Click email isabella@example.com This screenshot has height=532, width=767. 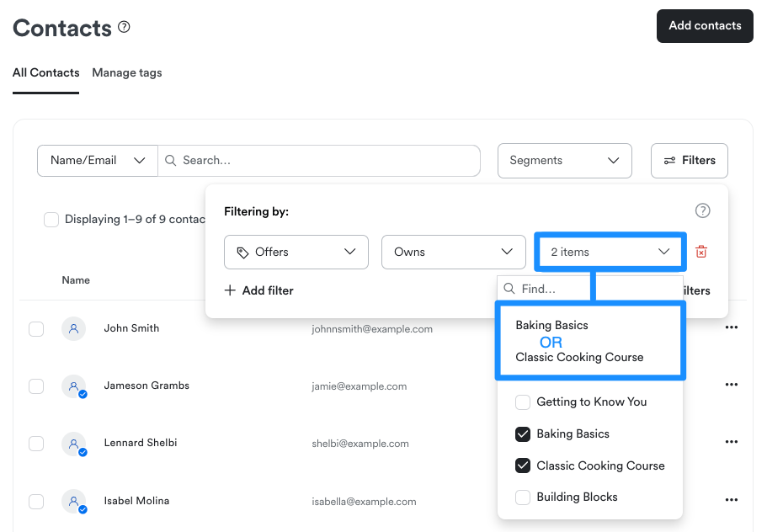(x=364, y=502)
